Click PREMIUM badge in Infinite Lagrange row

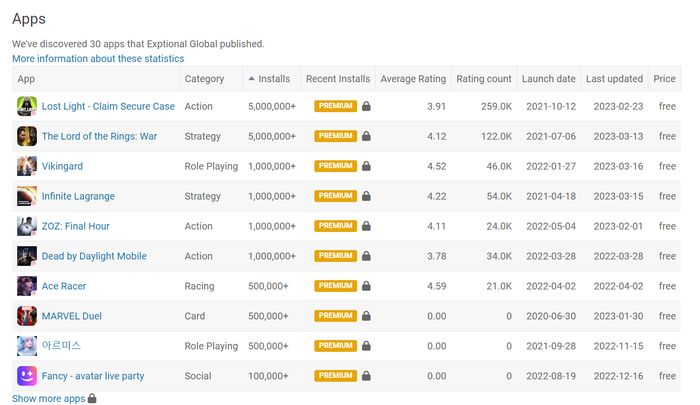(x=335, y=196)
